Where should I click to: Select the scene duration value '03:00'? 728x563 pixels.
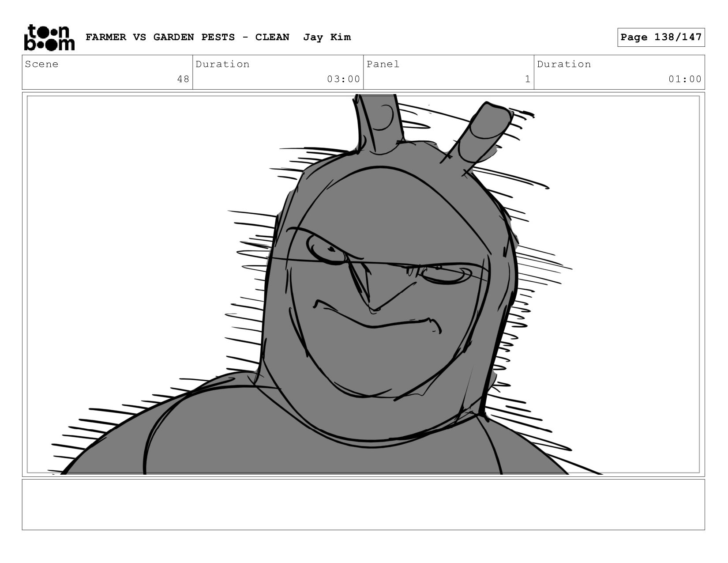(344, 79)
